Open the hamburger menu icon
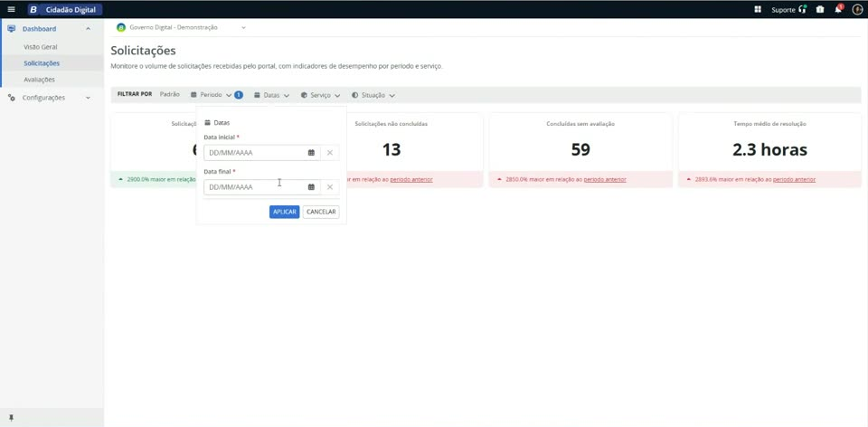Screen dimensions: 868x427 (x=11, y=9)
